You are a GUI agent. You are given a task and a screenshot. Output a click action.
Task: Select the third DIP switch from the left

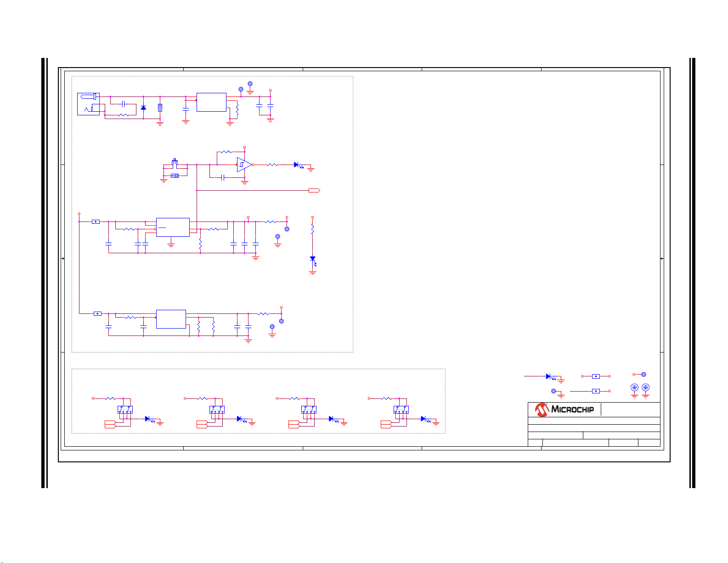(309, 409)
